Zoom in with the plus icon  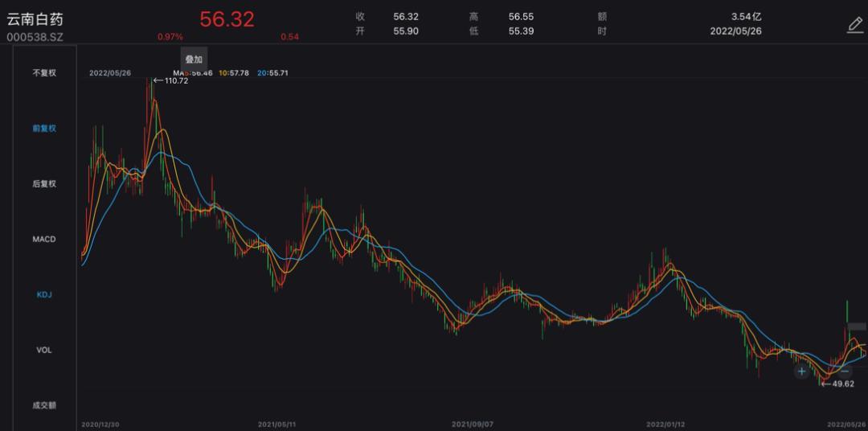pos(801,371)
